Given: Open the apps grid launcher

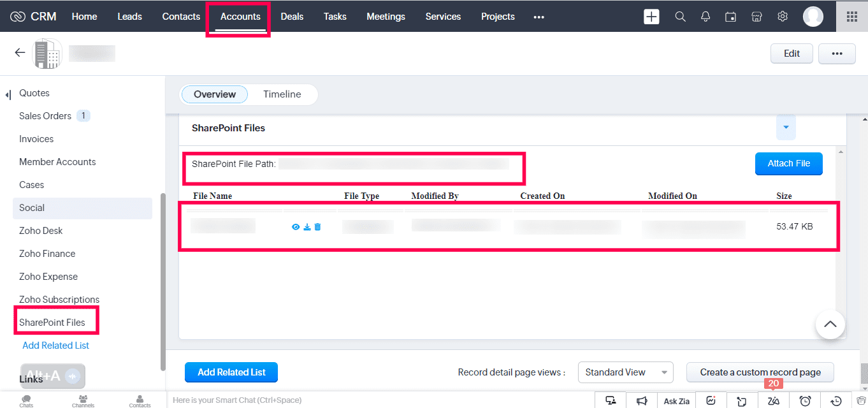Looking at the screenshot, I should [x=852, y=17].
